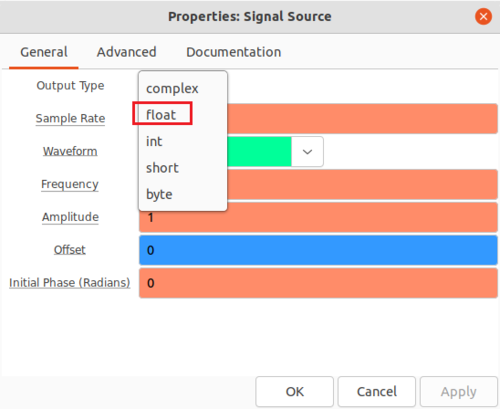Choose float as the output type
The height and width of the screenshot is (409, 500).
pyautogui.click(x=183, y=115)
